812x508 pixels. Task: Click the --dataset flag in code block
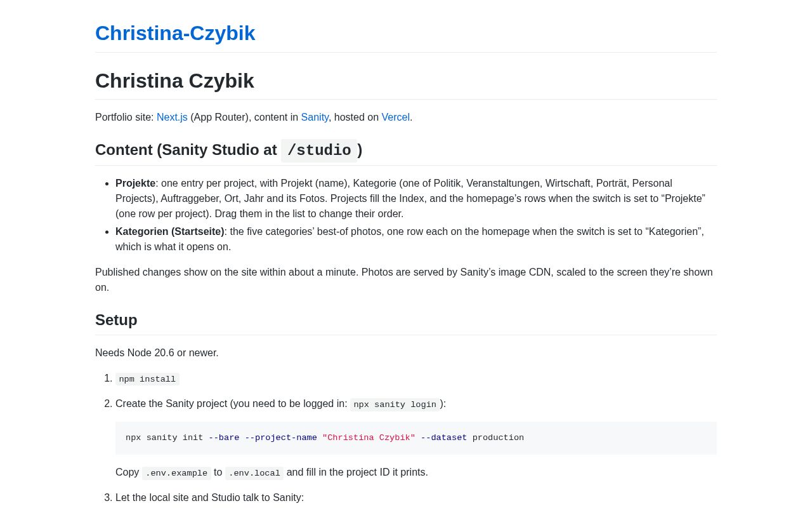(443, 438)
